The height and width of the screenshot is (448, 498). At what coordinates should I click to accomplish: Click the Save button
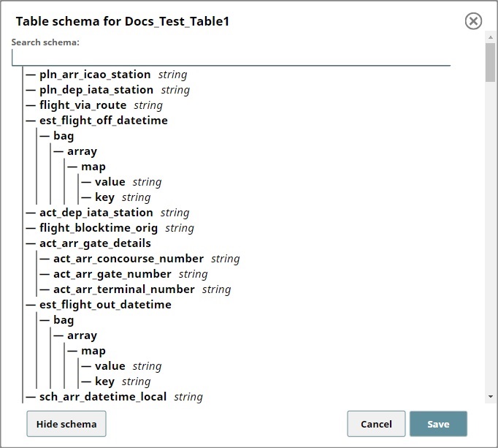click(x=438, y=424)
